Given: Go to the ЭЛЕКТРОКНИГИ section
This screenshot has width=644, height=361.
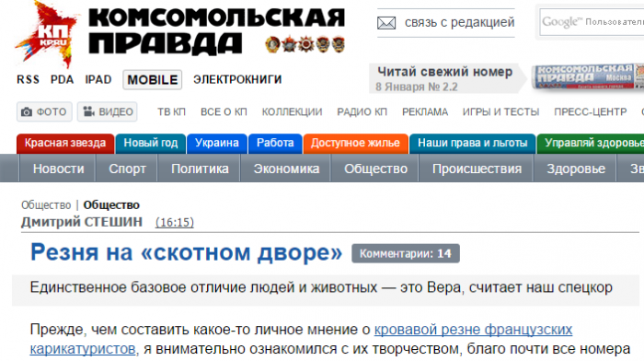Looking at the screenshot, I should pos(237,79).
